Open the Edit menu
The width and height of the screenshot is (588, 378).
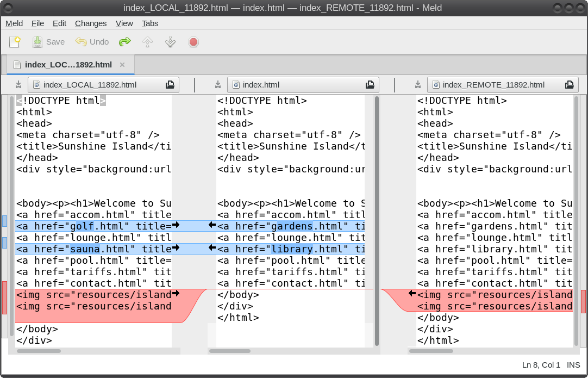click(59, 23)
